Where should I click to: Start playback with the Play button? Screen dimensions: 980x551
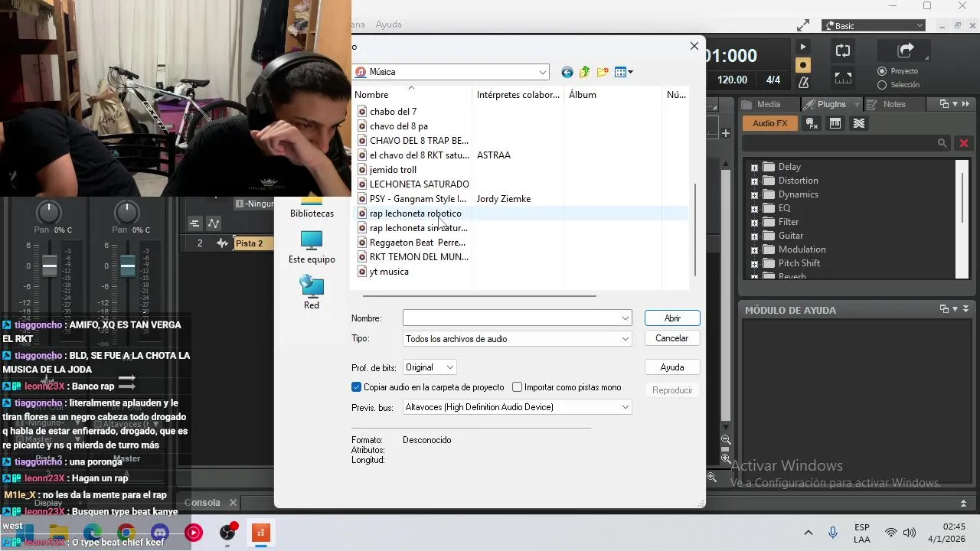click(x=802, y=47)
